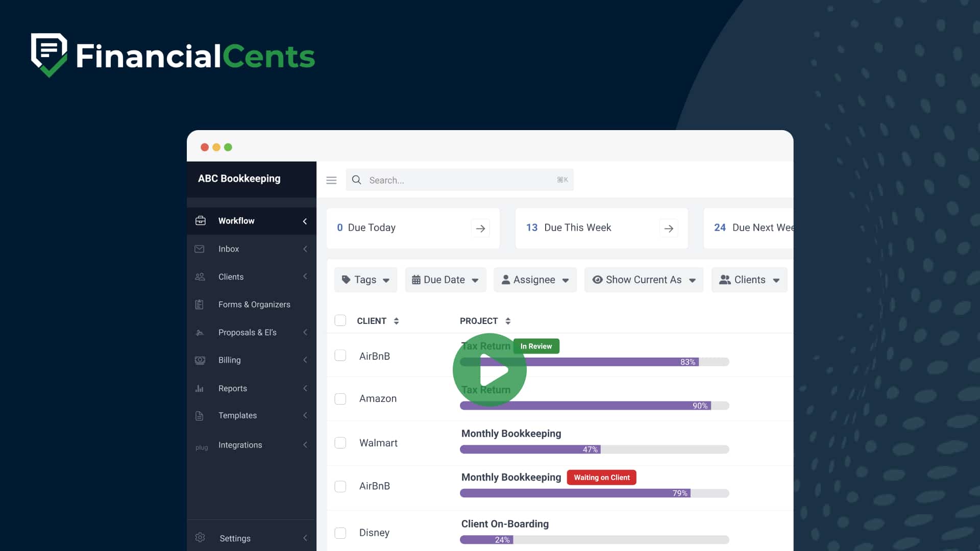Expand the Integrations menu chevron
This screenshot has width=980, height=551.
click(x=305, y=445)
